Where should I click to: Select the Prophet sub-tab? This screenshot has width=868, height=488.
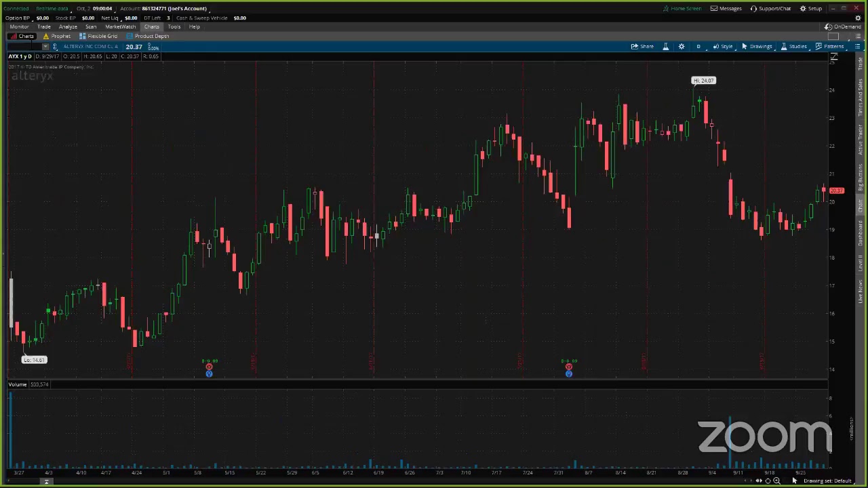coord(57,36)
